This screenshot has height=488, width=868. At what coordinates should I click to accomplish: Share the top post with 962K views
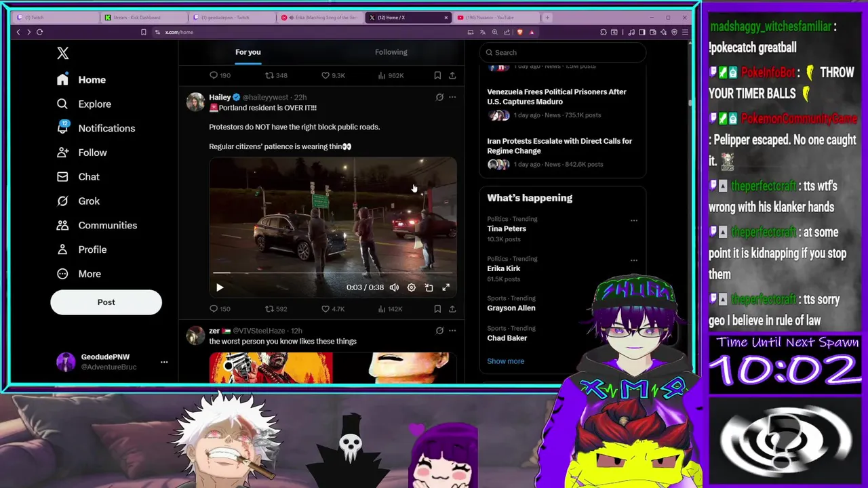point(452,75)
